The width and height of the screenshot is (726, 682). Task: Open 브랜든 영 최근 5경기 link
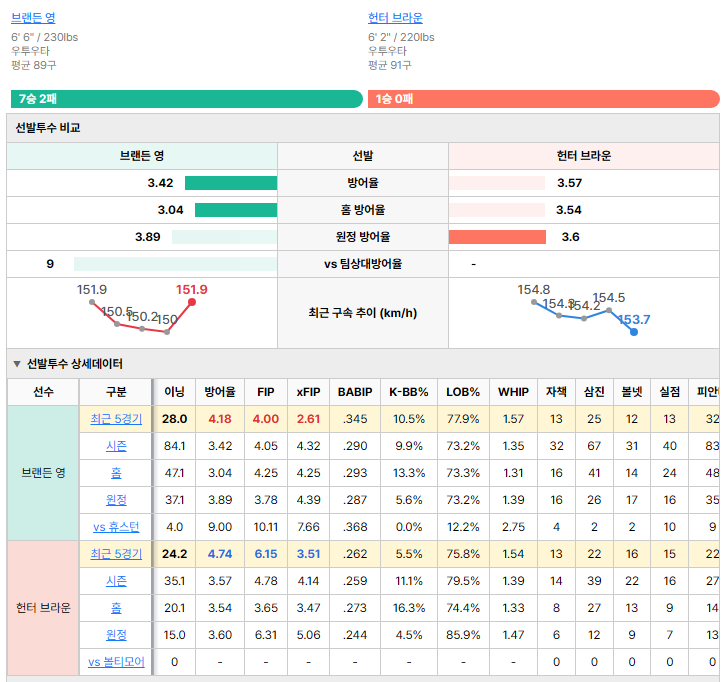coord(116,419)
